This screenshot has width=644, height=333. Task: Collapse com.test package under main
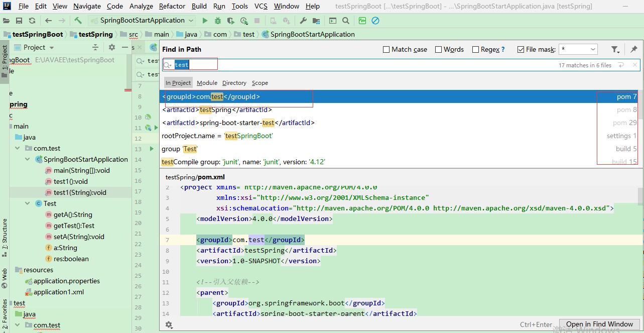pyautogui.click(x=18, y=148)
